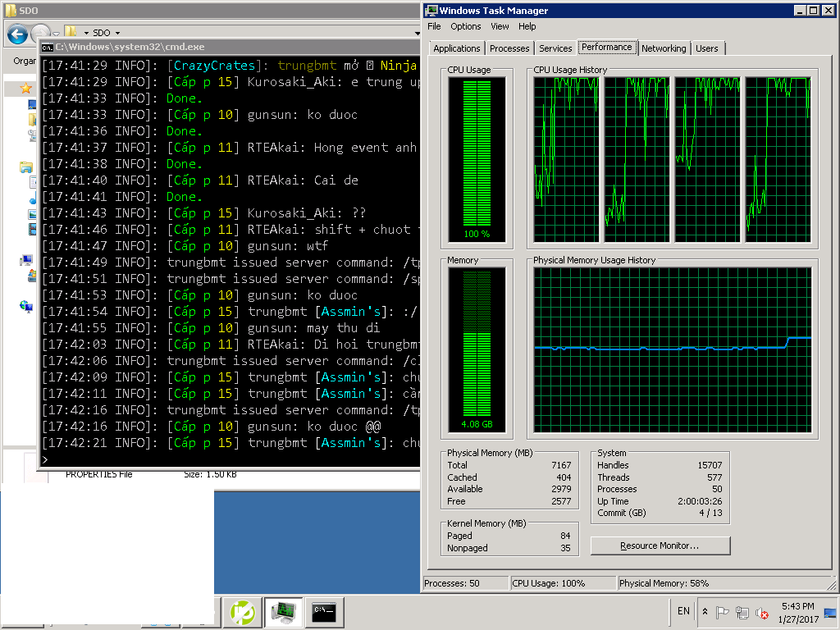Click the network tray icon

pos(742,612)
